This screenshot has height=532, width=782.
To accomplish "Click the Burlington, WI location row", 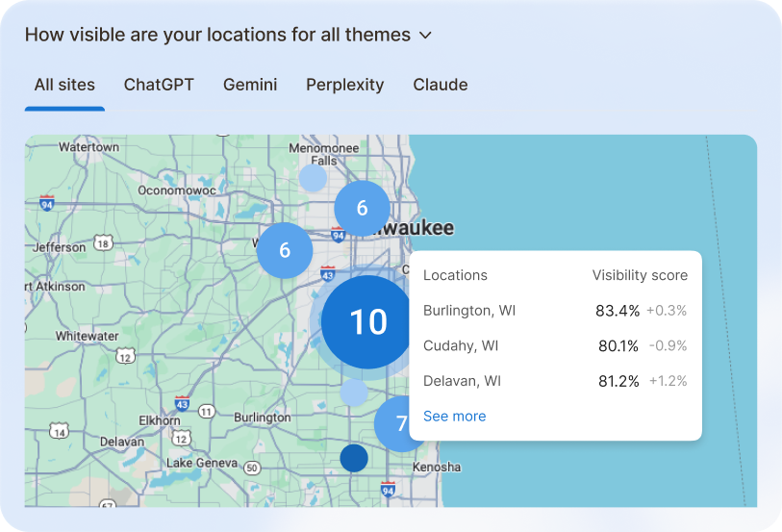I will [x=555, y=311].
